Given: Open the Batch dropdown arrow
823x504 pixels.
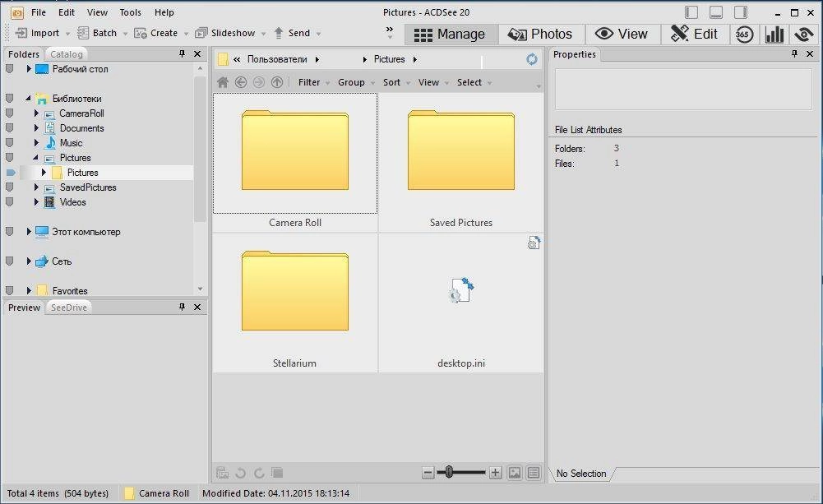Looking at the screenshot, I should coord(126,34).
